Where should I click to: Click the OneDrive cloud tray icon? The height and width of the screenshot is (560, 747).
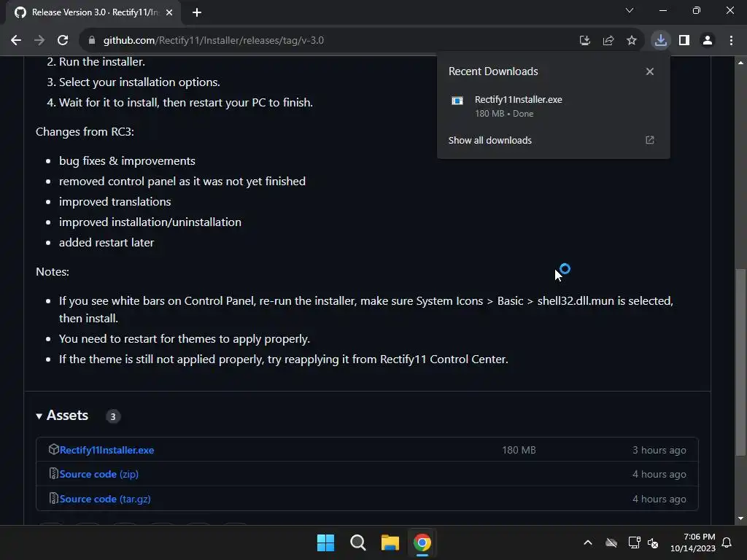[611, 542]
